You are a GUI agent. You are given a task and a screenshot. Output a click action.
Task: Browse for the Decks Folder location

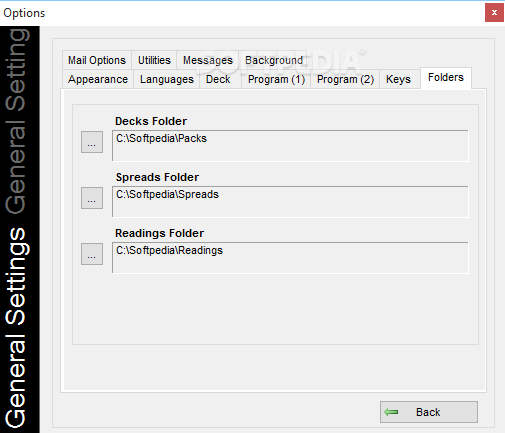click(x=92, y=142)
